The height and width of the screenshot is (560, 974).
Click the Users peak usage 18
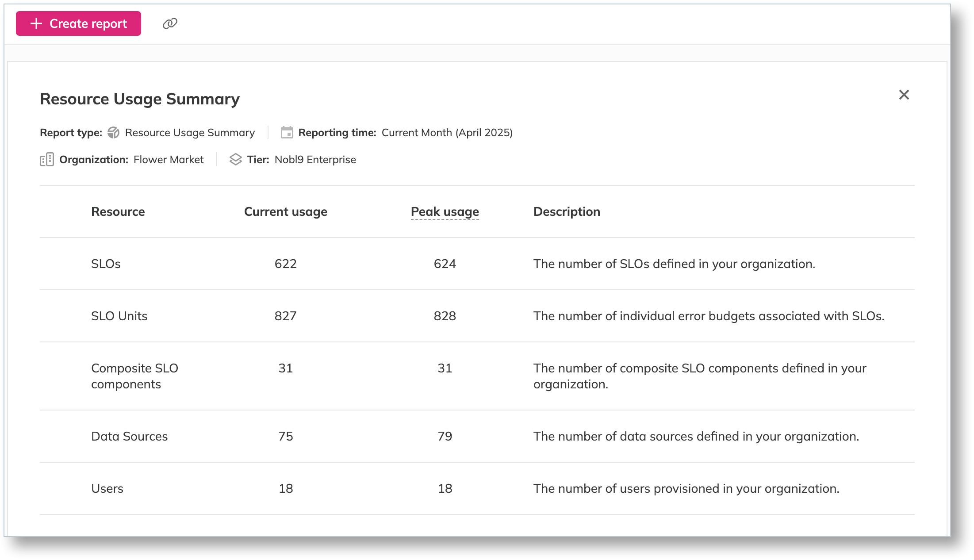point(445,489)
